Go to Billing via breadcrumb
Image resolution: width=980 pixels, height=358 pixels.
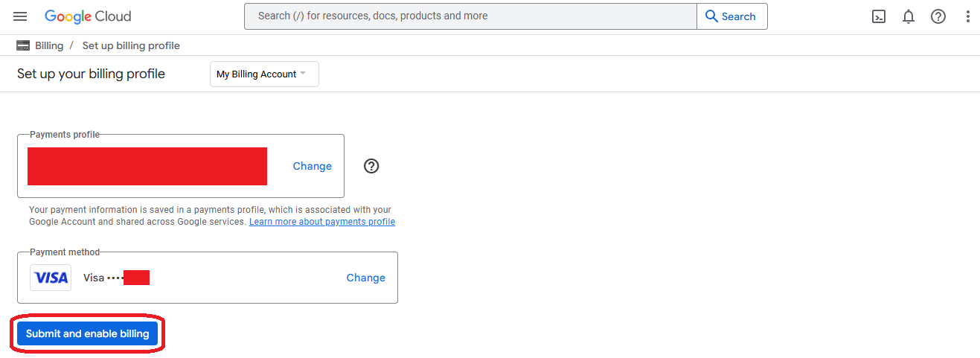click(x=49, y=45)
